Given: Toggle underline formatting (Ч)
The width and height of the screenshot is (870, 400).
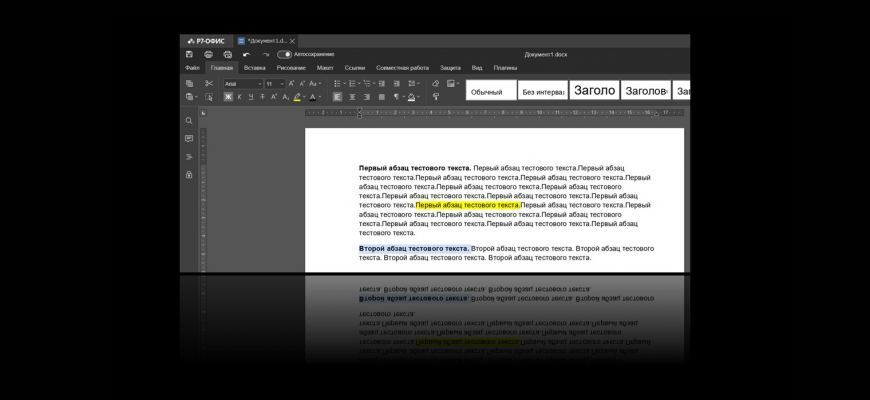Looking at the screenshot, I should click(x=251, y=97).
